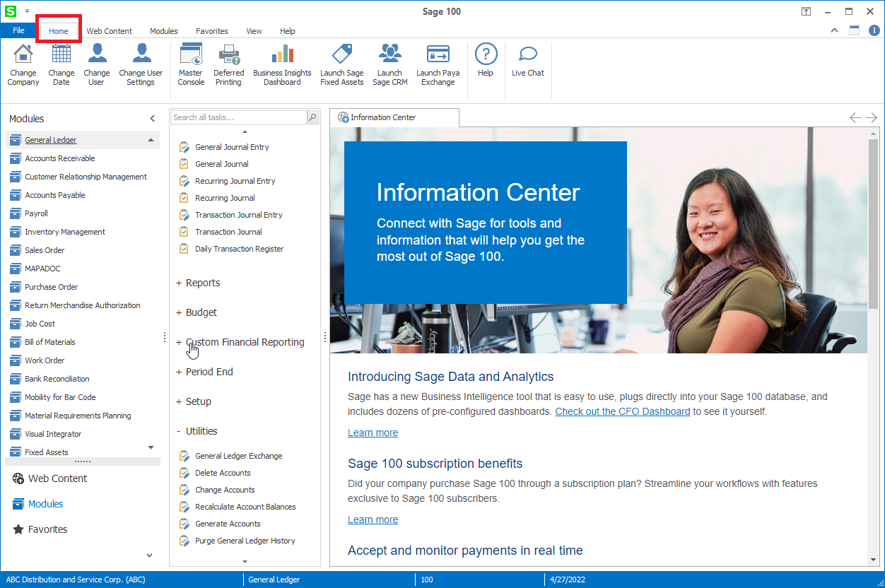This screenshot has width=885, height=588.
Task: Click the 4/27/2022 date in status bar
Action: [568, 580]
